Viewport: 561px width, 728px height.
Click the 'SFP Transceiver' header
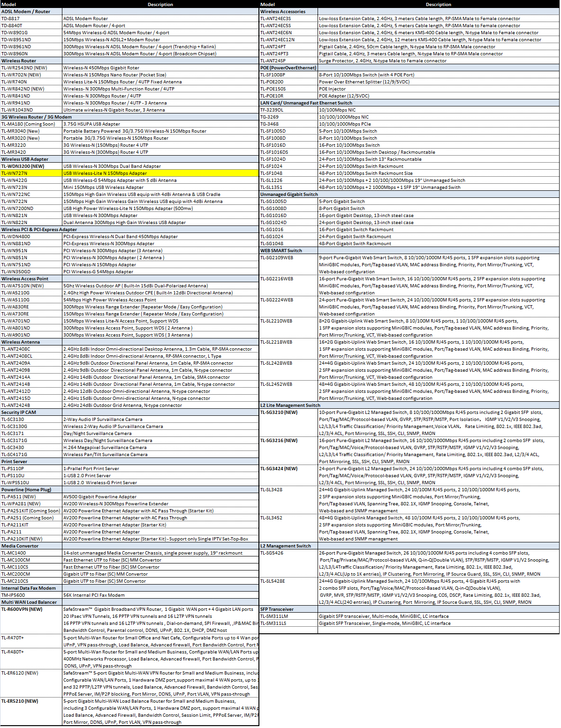(288, 609)
